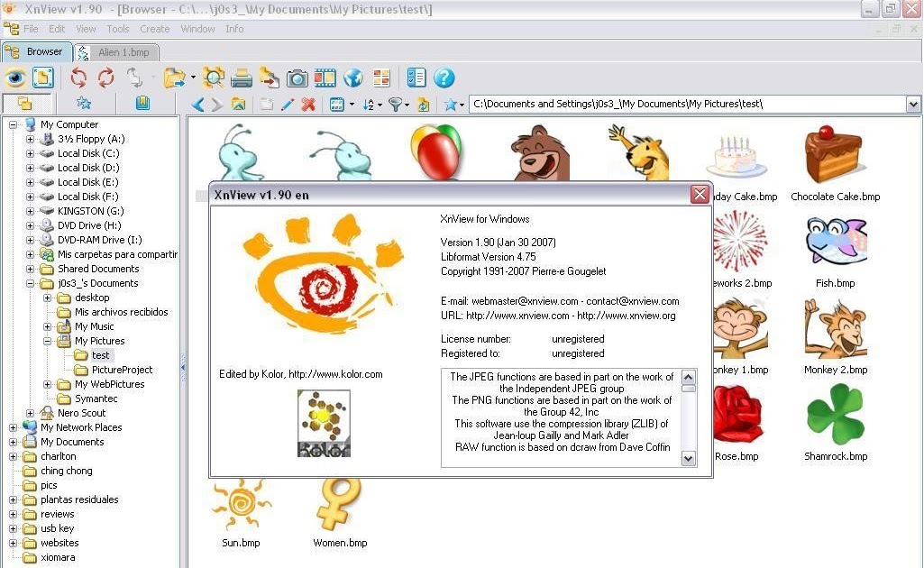Select the PictureProject folder in tree
924x568 pixels.
122,370
